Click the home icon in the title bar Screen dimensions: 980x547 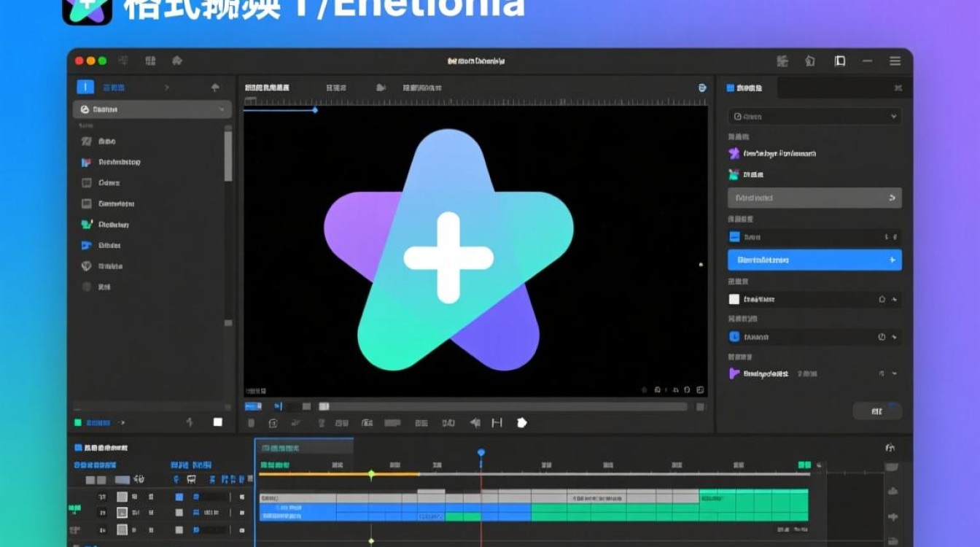tap(176, 61)
